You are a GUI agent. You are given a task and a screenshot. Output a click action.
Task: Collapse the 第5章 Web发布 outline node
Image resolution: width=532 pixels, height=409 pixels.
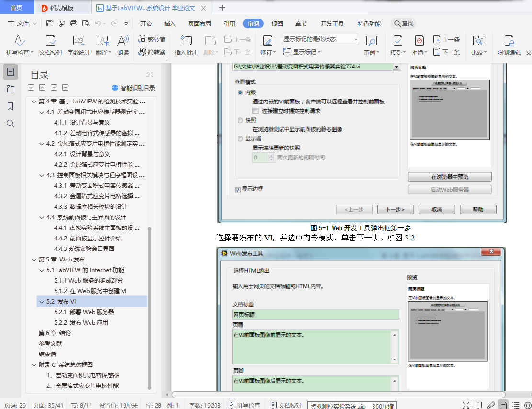coord(34,260)
